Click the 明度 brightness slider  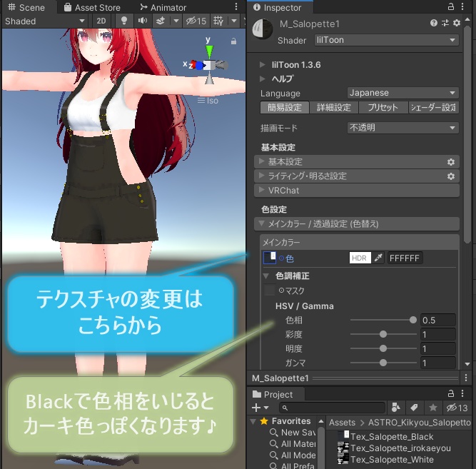383,348
